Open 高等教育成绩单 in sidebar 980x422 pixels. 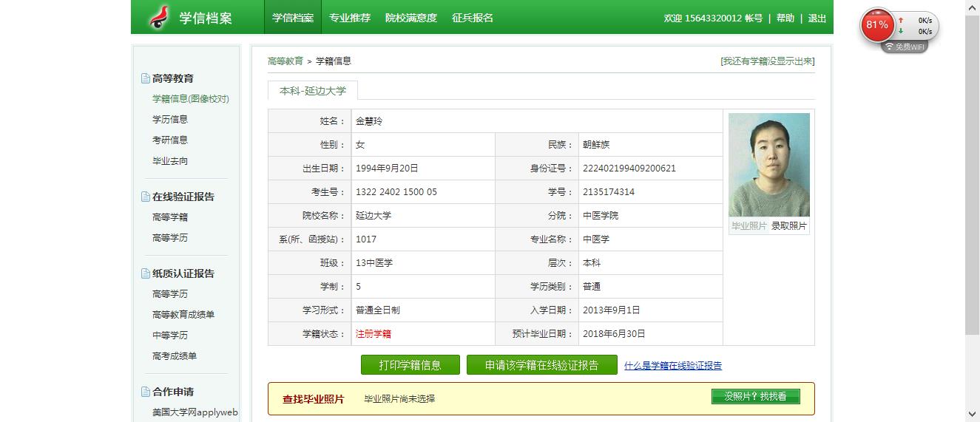(183, 315)
